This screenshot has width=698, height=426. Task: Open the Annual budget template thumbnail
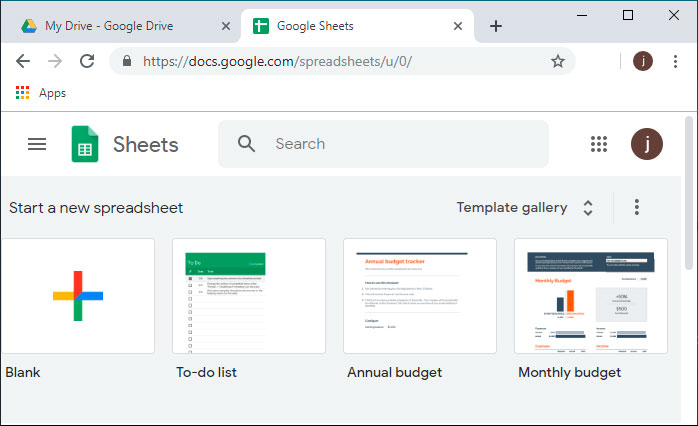(x=420, y=296)
